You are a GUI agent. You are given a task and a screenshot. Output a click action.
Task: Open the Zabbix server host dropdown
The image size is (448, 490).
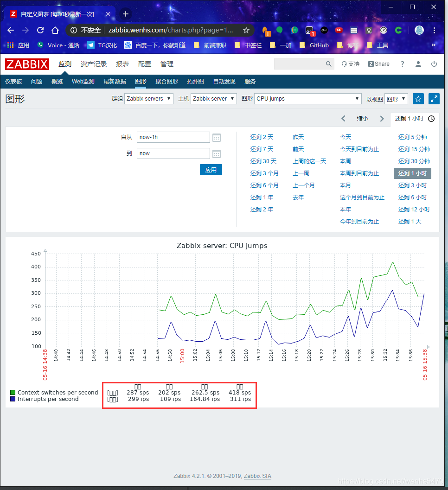click(214, 99)
